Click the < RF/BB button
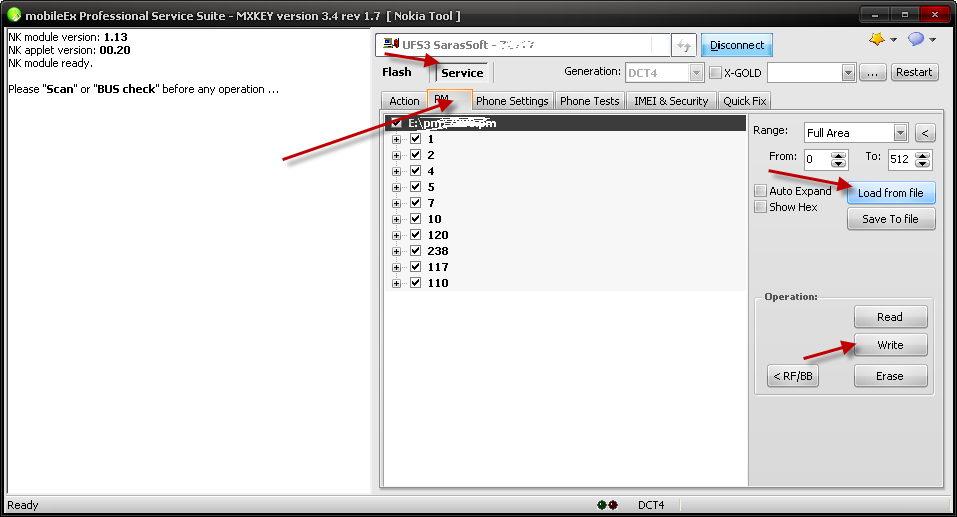Screen dimensions: 957x517 [793, 376]
